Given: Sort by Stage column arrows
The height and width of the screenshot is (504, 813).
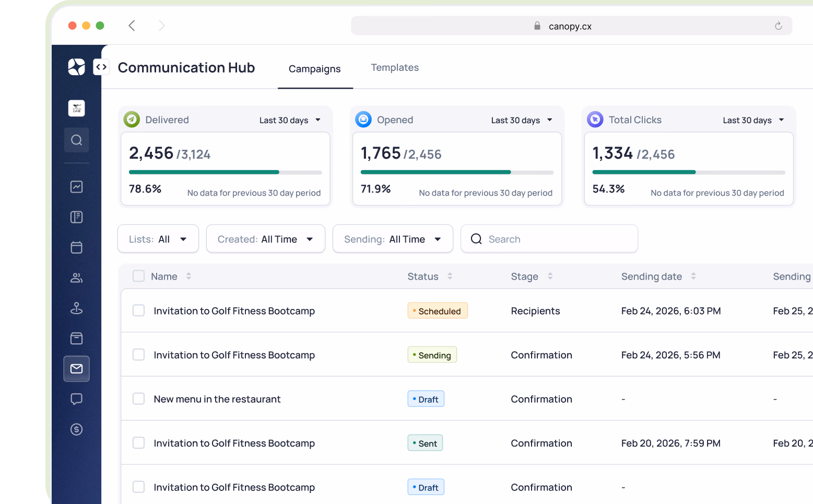Looking at the screenshot, I should tap(550, 276).
